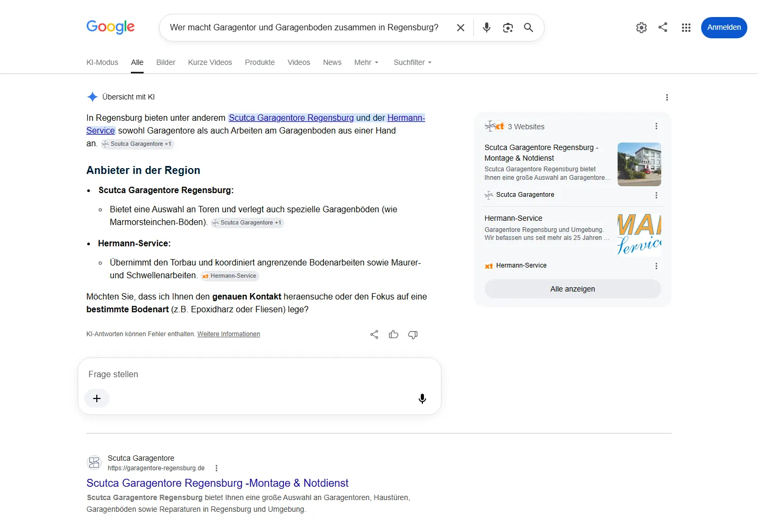The height and width of the screenshot is (532, 766).
Task: Open the Google apps grid
Action: coord(686,28)
